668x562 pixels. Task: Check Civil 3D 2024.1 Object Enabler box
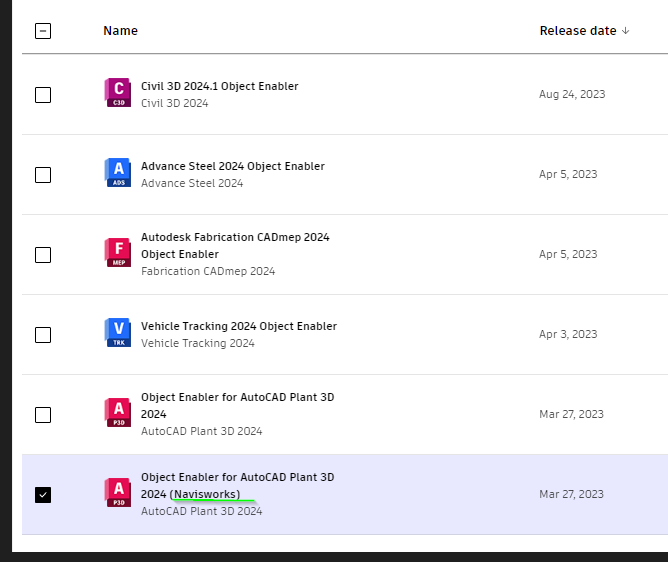pos(43,95)
